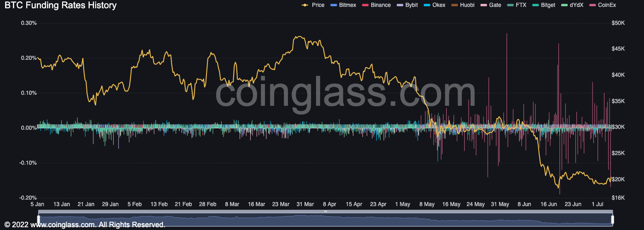
Task: Click the $25K price axis label
Action: point(617,153)
